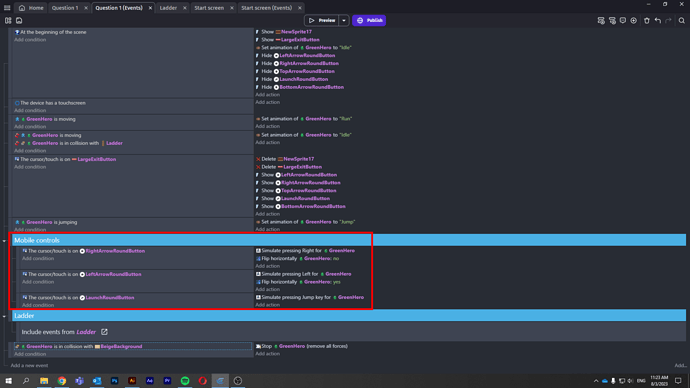Click Add condition under touchscreen event
The width and height of the screenshot is (690, 388).
[30, 110]
